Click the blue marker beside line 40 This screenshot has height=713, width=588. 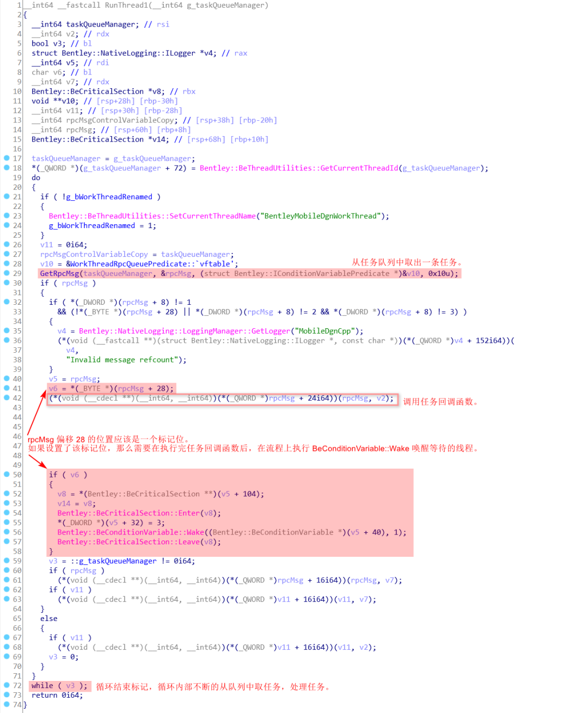coord(7,378)
